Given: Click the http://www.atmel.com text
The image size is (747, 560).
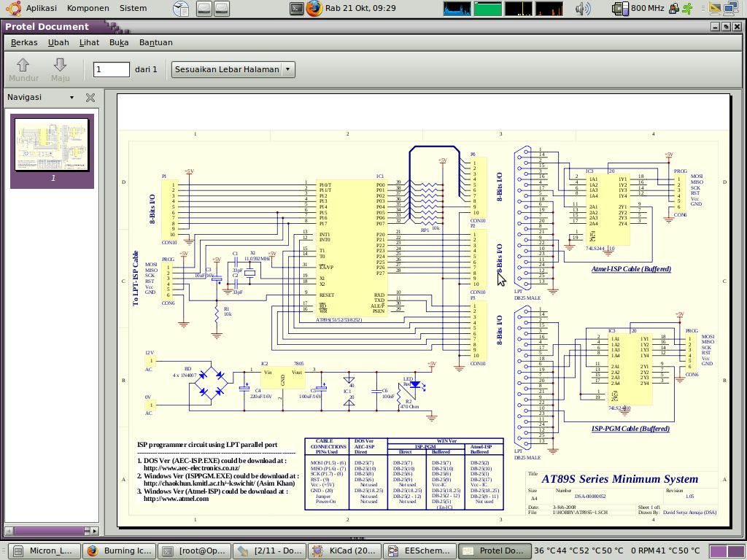Looking at the screenshot, I should click(x=176, y=499).
